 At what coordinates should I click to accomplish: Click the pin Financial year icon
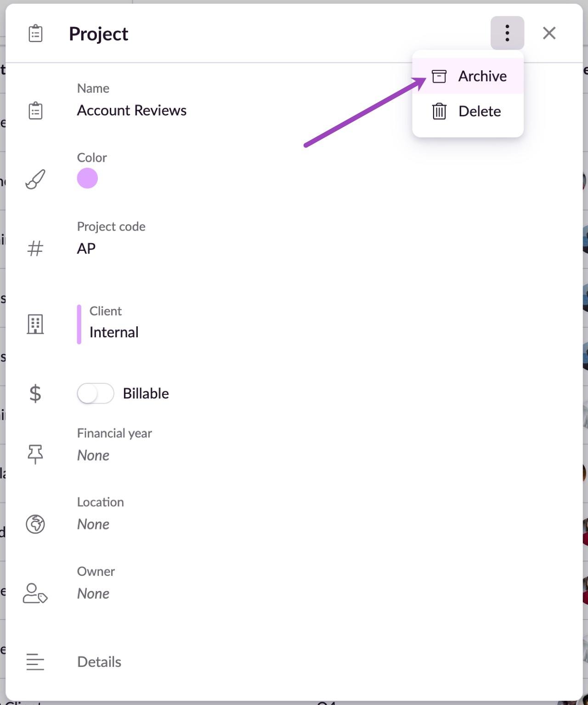tap(35, 455)
